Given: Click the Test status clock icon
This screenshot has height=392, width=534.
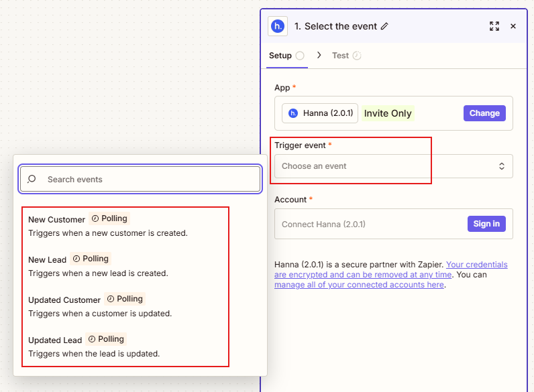Looking at the screenshot, I should point(357,56).
